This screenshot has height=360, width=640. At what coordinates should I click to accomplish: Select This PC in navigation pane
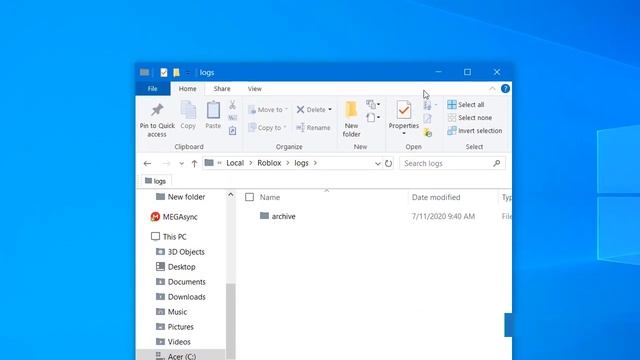[169, 237]
